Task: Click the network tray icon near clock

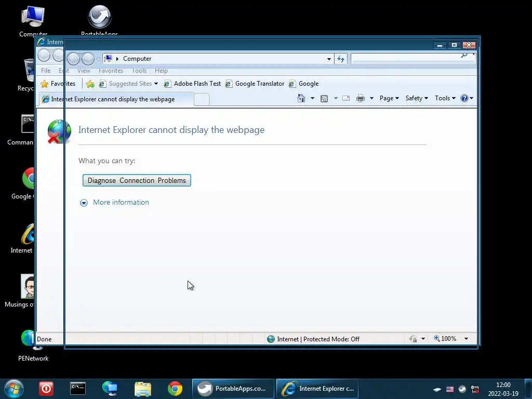Action: coord(475,389)
